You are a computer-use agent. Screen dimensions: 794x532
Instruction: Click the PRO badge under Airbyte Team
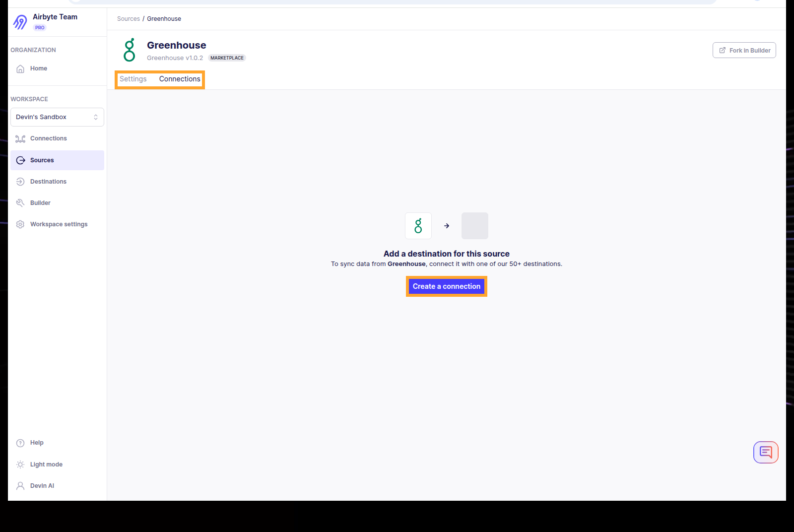40,28
